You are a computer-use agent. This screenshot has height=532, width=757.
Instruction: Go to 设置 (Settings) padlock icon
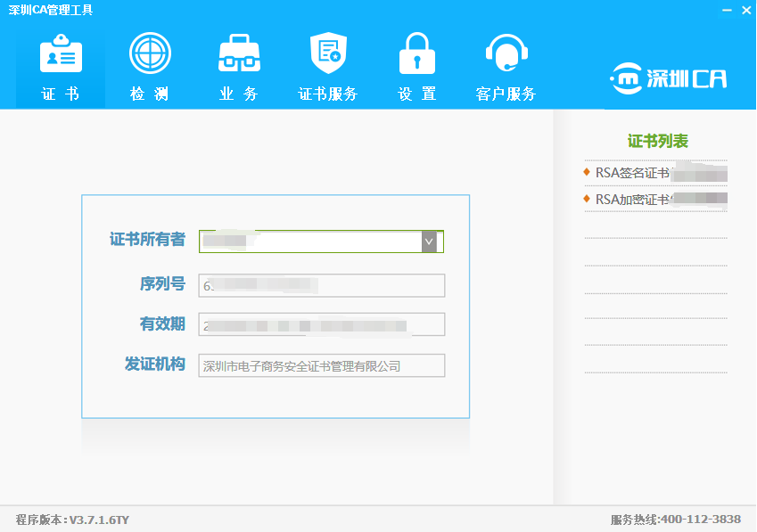click(x=416, y=53)
